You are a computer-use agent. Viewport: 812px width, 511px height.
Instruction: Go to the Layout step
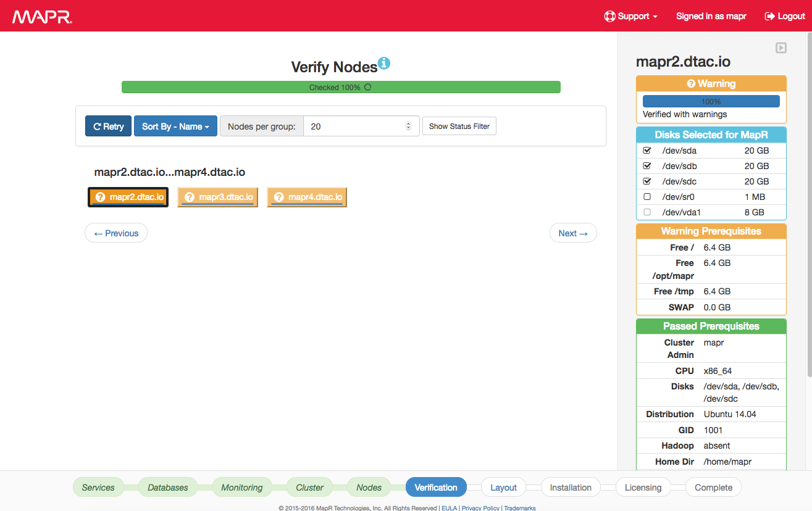tap(503, 487)
